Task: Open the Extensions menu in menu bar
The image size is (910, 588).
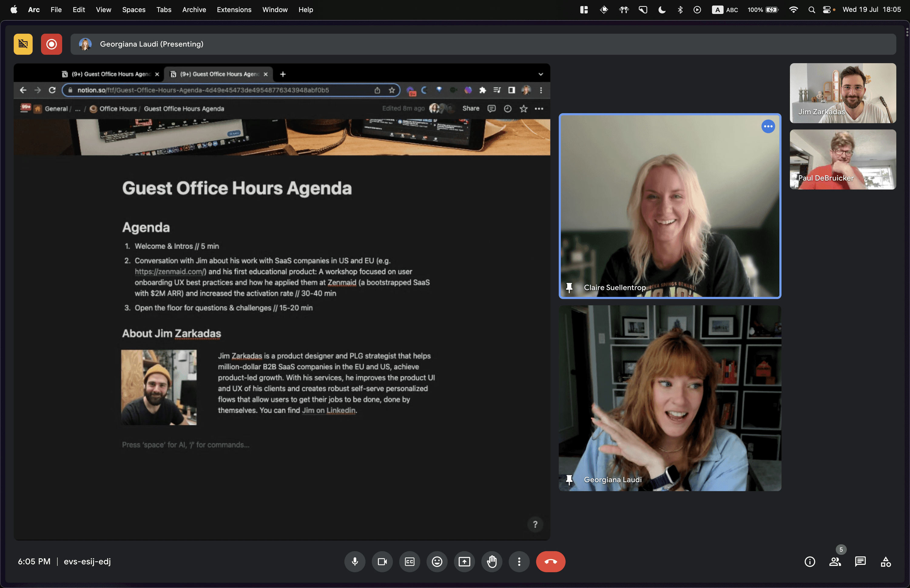Action: (234, 9)
